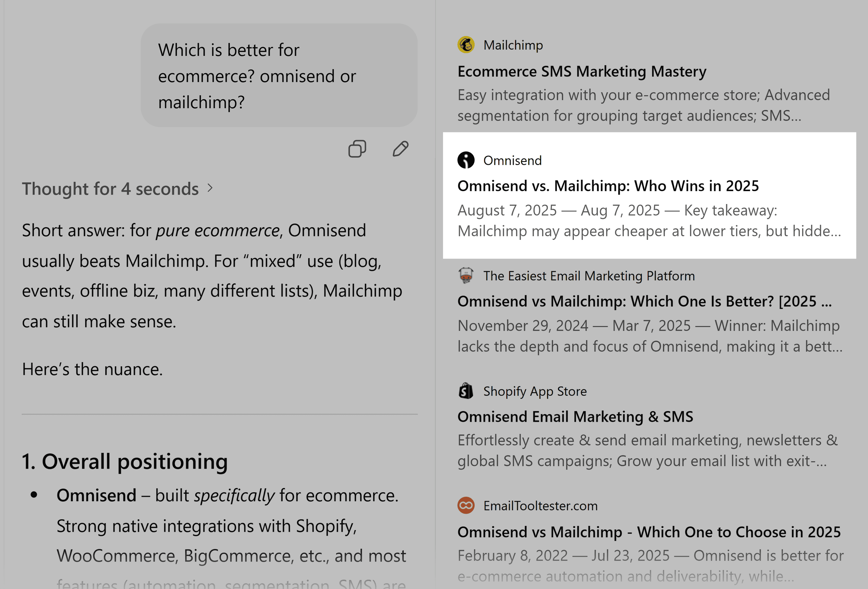
Task: Click the Shopify App Store source name
Action: (x=534, y=391)
